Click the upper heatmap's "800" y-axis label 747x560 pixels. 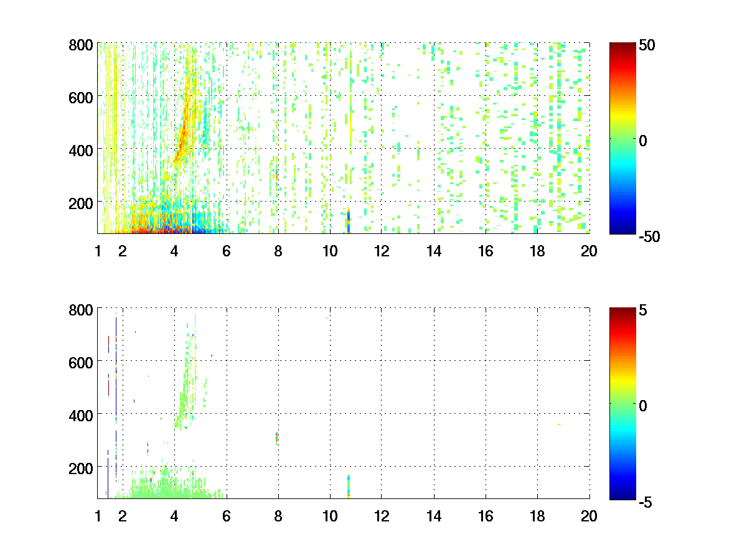[x=81, y=45]
